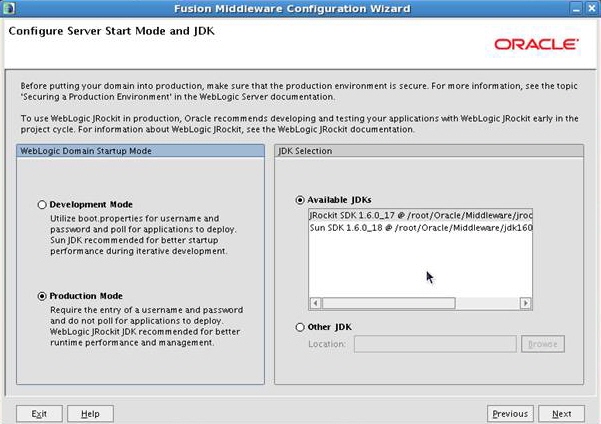Open the window menu icon in title bar
This screenshot has height=424, width=601.
(9, 8)
